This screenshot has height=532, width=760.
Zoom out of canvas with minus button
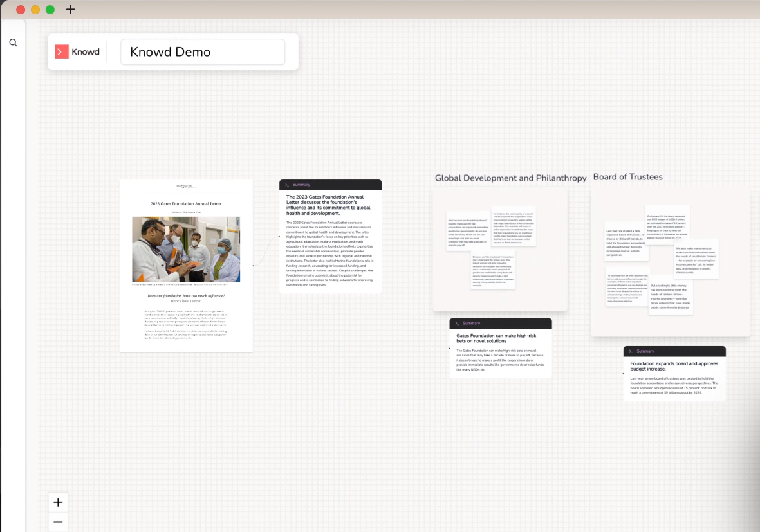pyautogui.click(x=58, y=522)
